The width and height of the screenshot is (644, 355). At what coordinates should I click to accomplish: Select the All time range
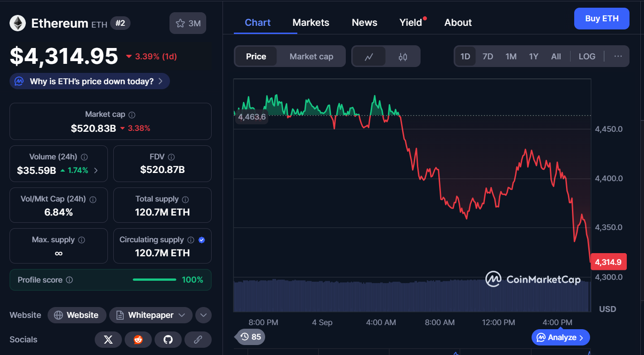[x=556, y=57]
